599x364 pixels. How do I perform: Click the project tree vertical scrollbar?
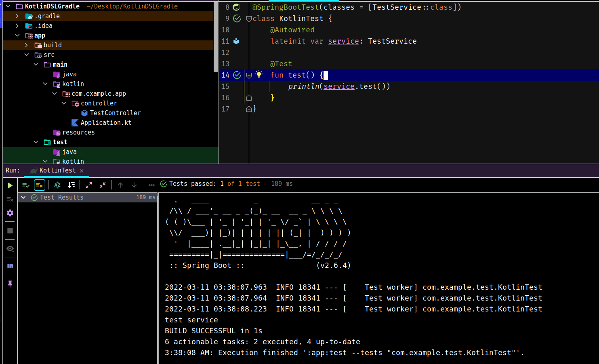click(x=216, y=37)
